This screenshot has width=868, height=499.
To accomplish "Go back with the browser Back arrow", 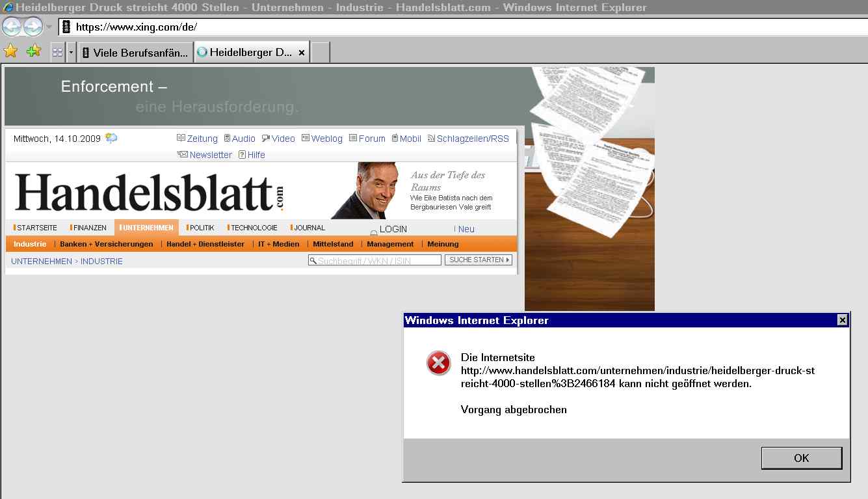I will (12, 27).
